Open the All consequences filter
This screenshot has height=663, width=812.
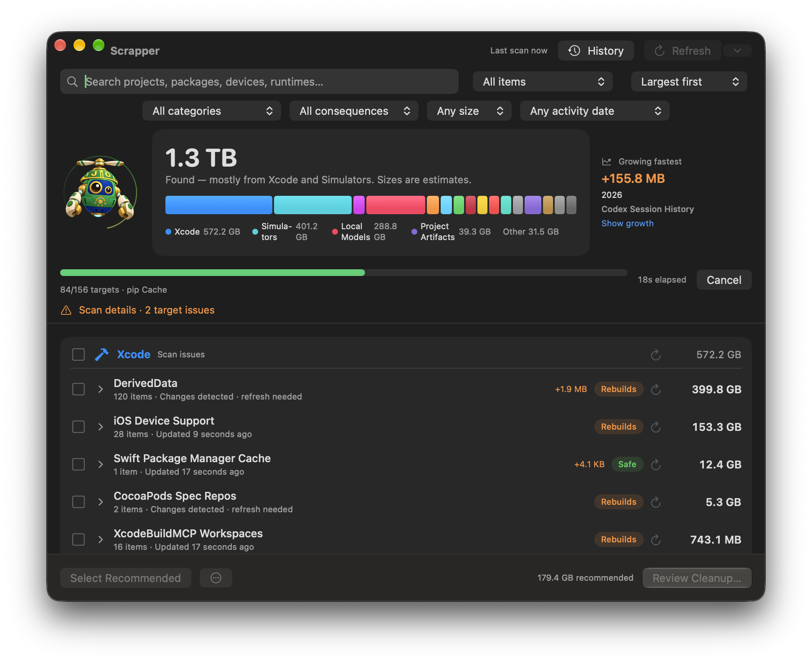click(x=354, y=111)
